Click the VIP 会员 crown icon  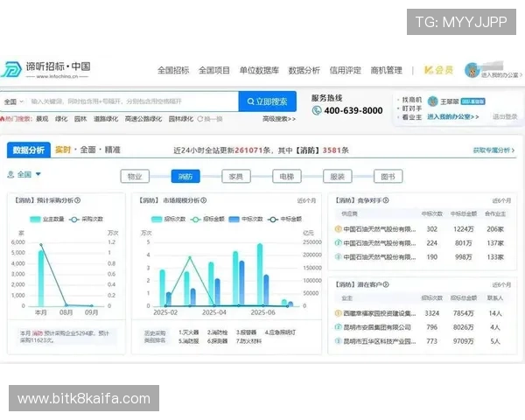point(429,70)
